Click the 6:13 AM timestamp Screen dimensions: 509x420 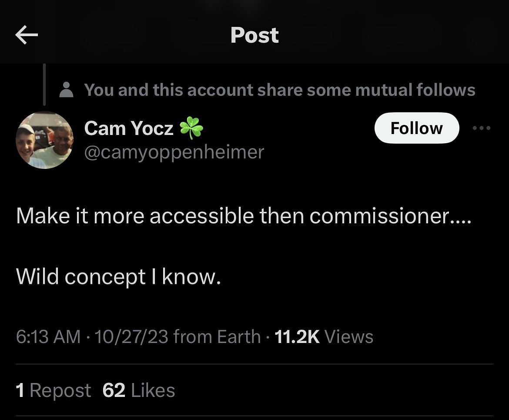pos(48,336)
